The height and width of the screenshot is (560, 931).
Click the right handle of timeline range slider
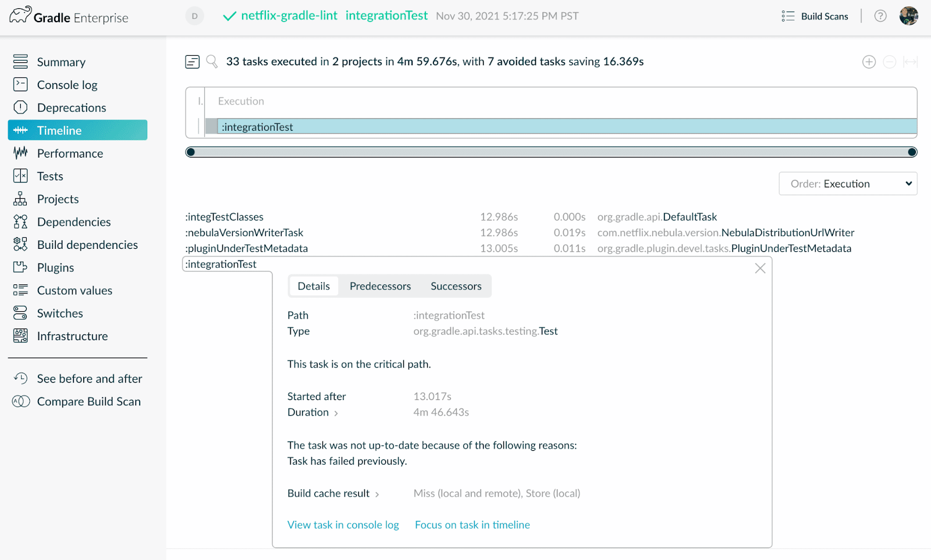click(912, 152)
